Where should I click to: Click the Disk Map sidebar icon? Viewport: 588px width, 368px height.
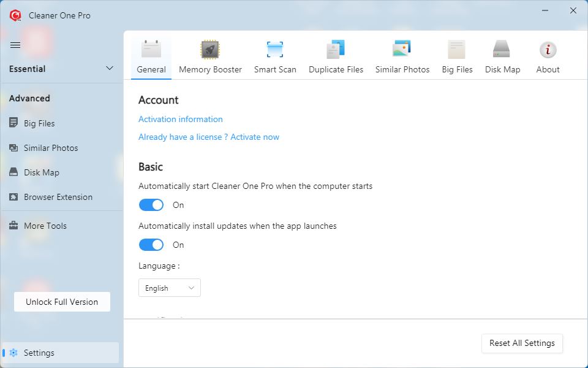(x=13, y=172)
